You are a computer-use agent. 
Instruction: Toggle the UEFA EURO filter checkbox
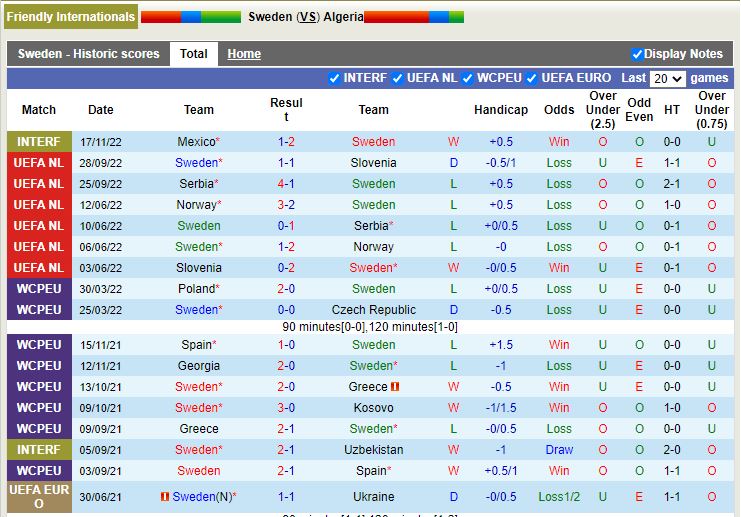532,78
